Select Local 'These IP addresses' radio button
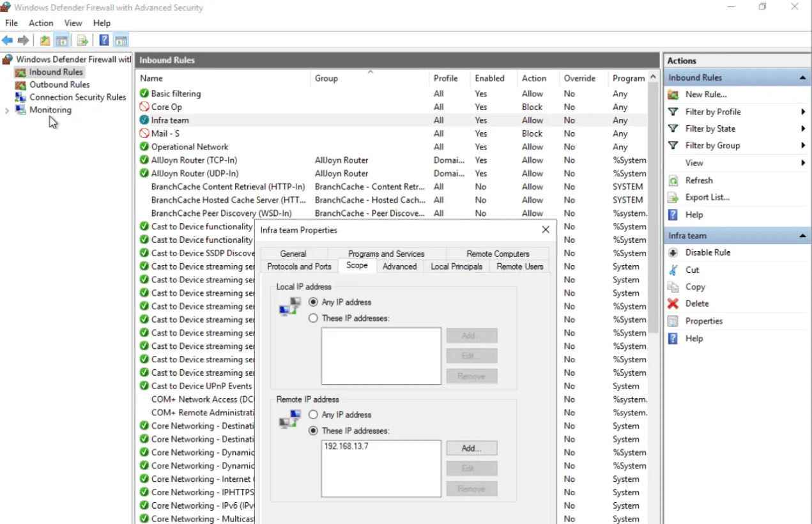 click(x=313, y=318)
